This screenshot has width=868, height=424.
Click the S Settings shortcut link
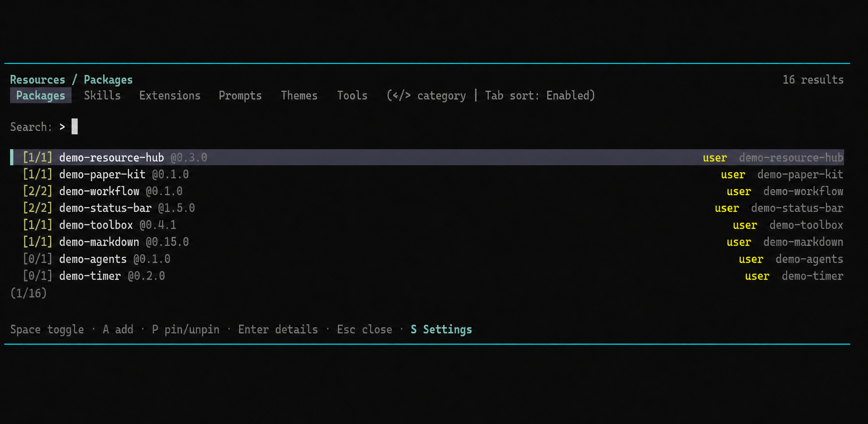(441, 329)
